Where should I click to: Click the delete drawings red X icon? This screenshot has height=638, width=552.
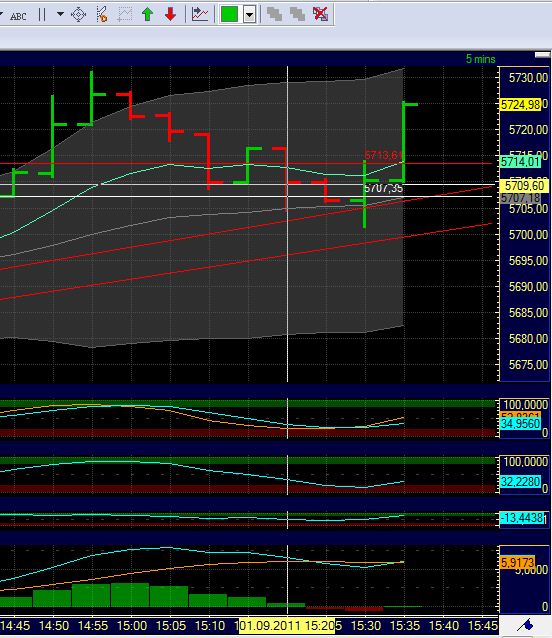click(x=321, y=14)
